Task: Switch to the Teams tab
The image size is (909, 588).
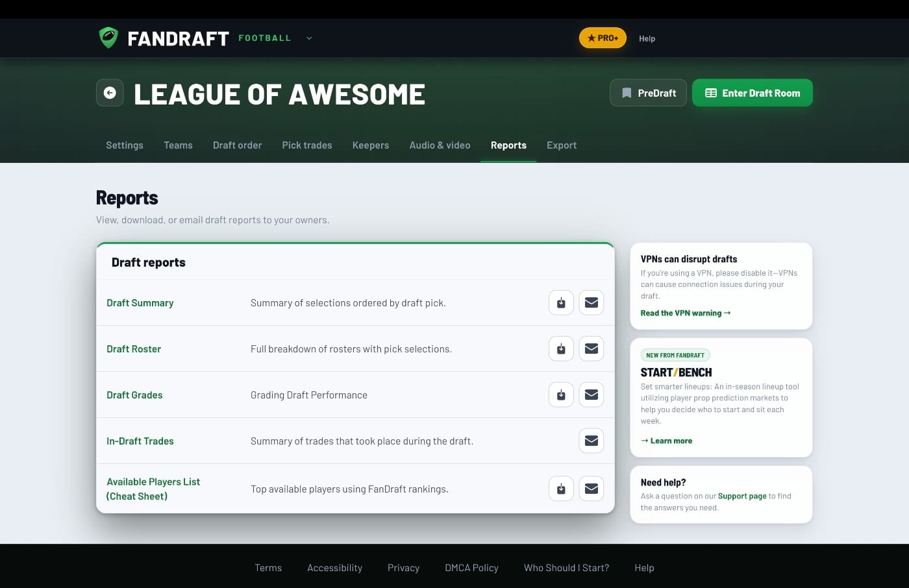Action: tap(178, 145)
